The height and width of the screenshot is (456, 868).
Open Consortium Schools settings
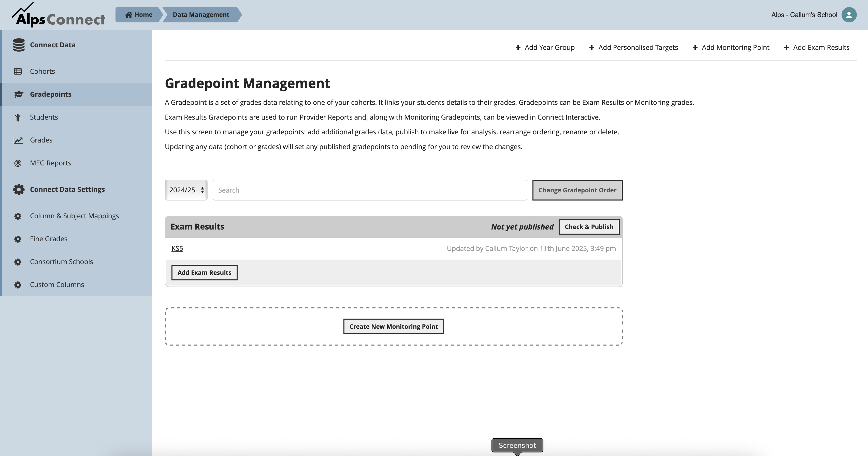(x=77, y=262)
